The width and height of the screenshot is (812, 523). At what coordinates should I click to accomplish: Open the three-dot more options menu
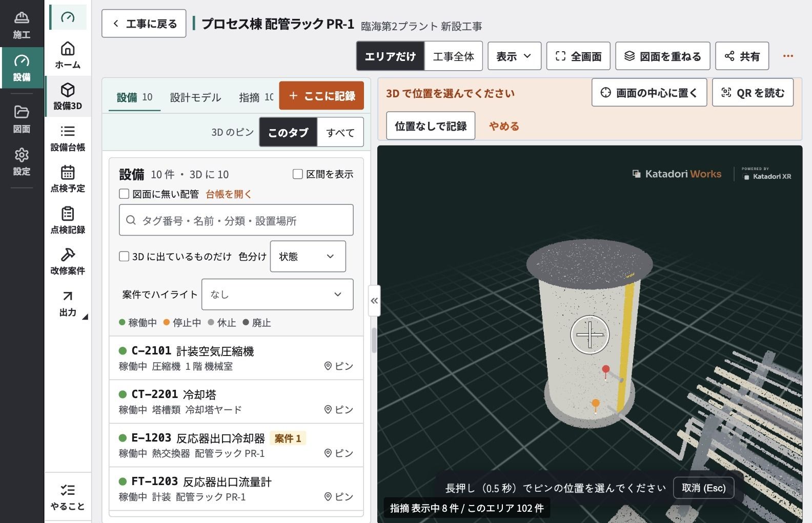tap(788, 56)
